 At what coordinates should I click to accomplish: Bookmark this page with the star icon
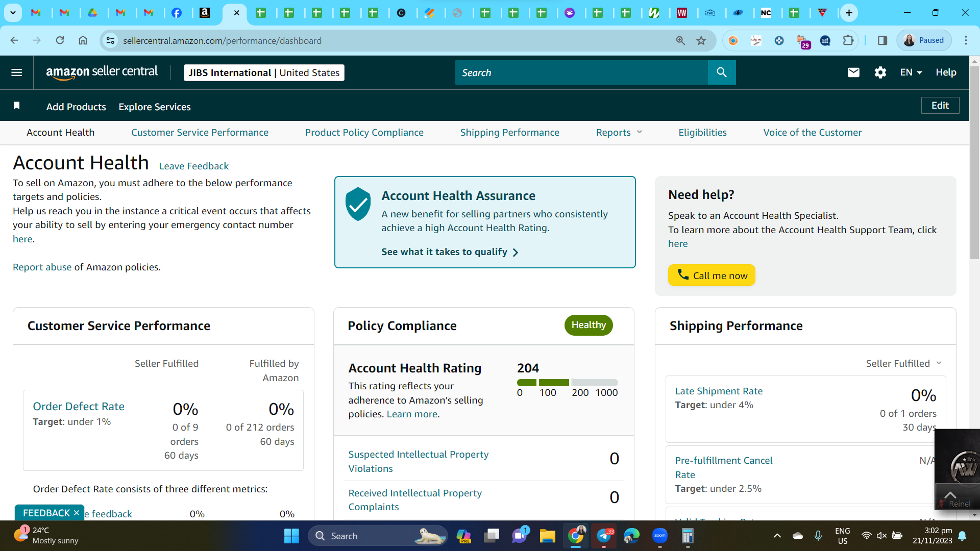click(x=701, y=40)
